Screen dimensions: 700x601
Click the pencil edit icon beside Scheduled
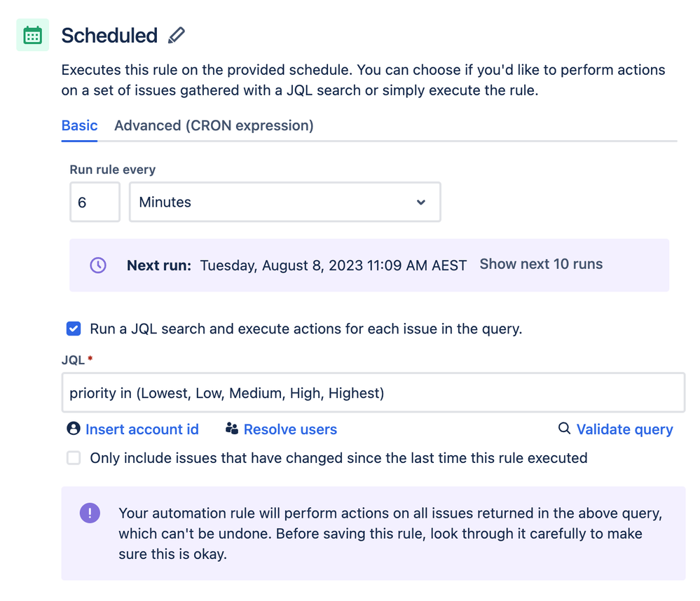coord(177,35)
